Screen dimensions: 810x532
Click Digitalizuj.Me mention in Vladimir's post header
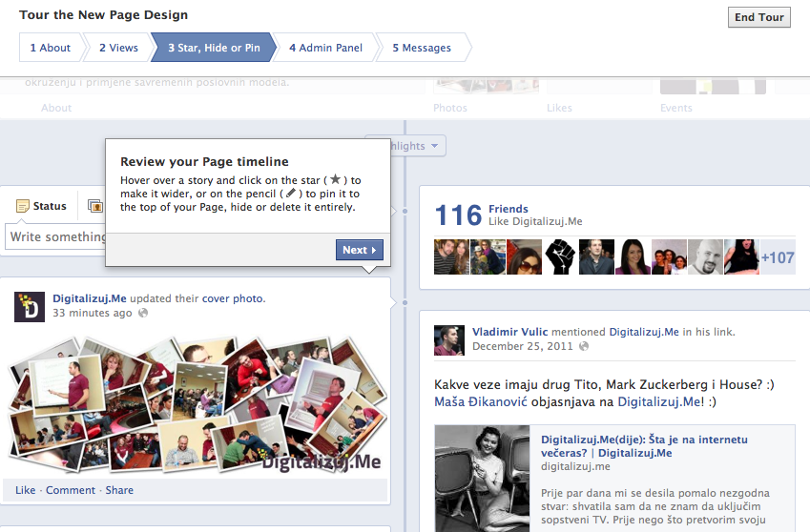(644, 332)
